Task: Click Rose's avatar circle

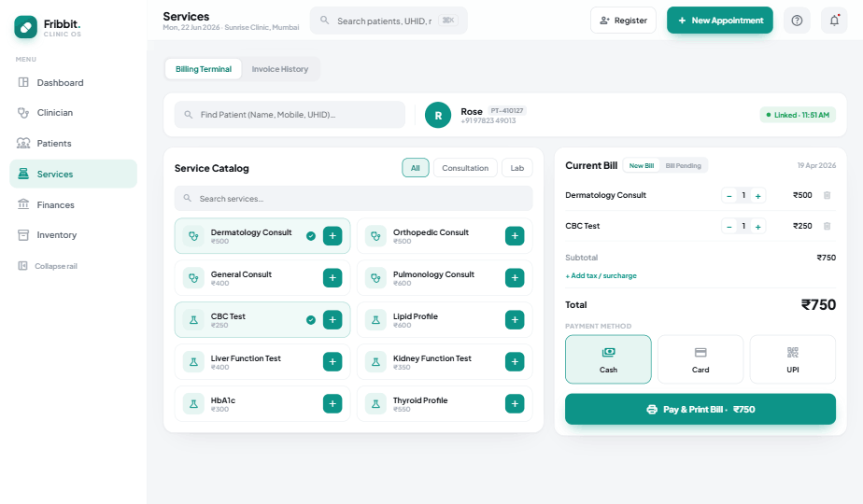Action: (x=438, y=115)
